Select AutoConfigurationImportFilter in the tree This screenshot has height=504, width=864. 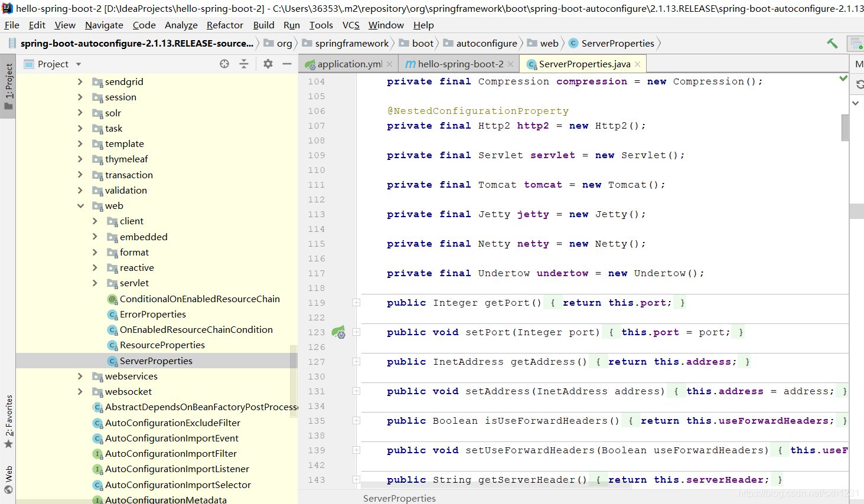pos(171,453)
